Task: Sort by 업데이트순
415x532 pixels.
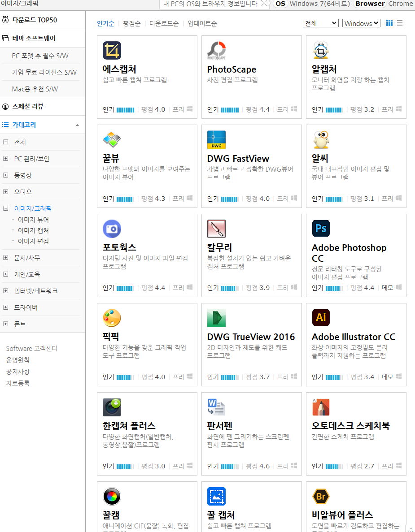Action: [x=202, y=23]
